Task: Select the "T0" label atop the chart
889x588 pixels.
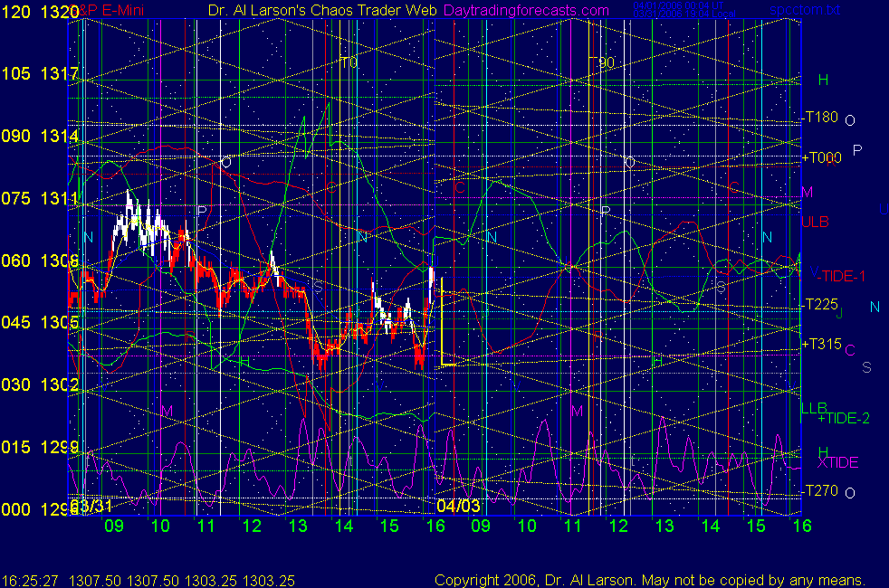Action: [349, 62]
